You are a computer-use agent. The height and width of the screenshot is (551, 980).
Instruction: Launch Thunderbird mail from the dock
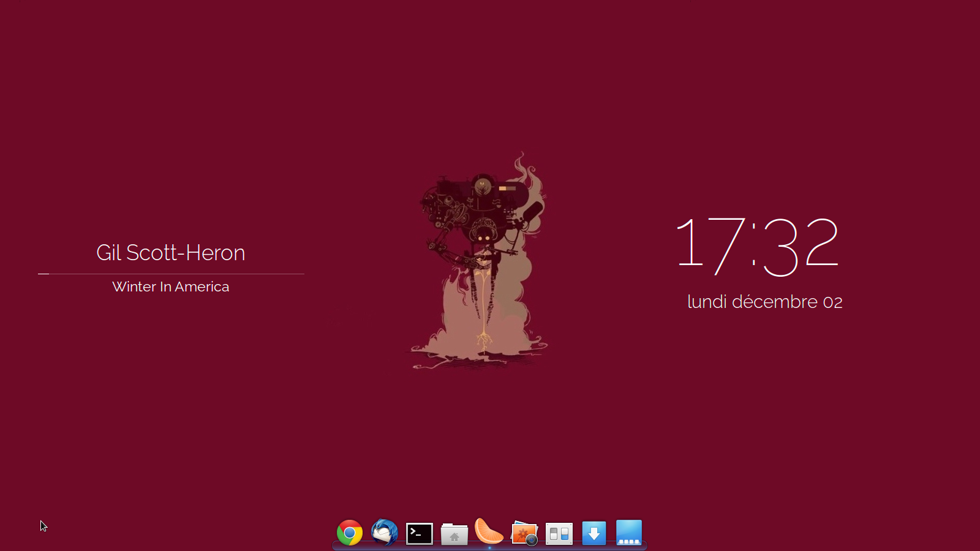click(385, 533)
